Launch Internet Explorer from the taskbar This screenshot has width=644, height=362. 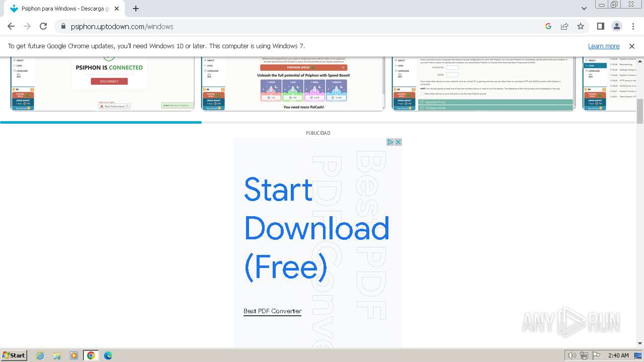coord(40,355)
